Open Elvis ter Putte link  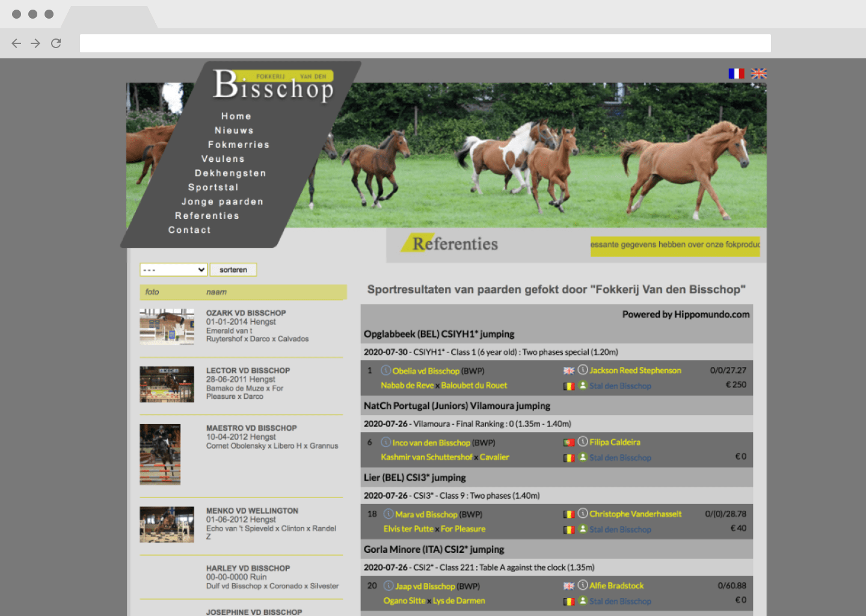coord(408,529)
